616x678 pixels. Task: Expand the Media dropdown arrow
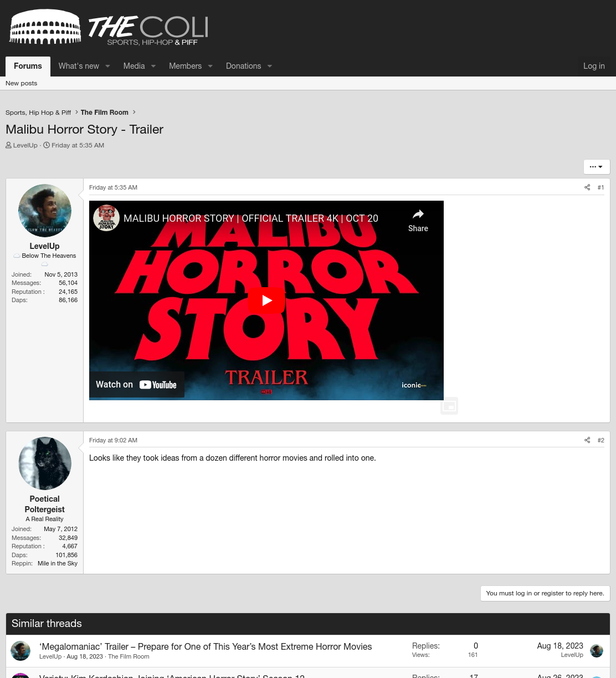tap(153, 66)
